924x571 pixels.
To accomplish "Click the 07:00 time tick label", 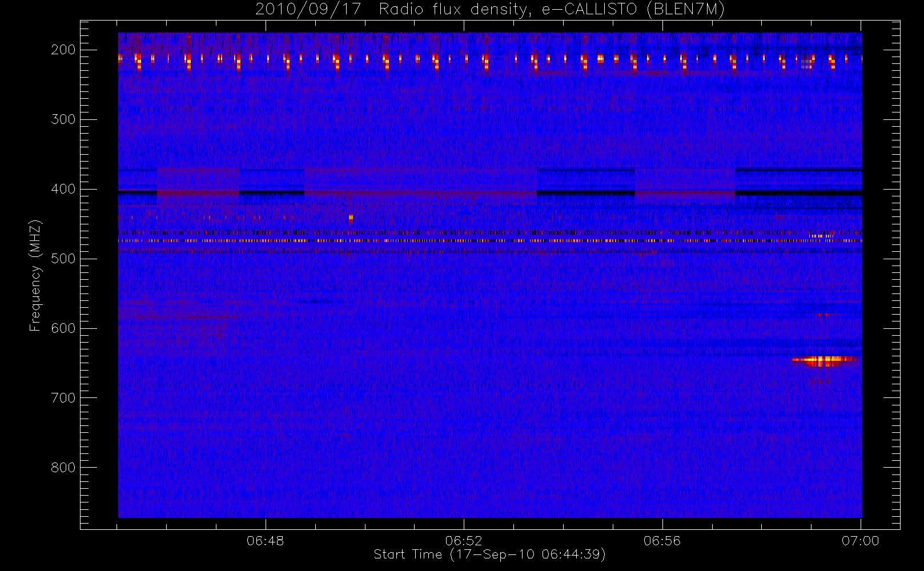I will (861, 541).
